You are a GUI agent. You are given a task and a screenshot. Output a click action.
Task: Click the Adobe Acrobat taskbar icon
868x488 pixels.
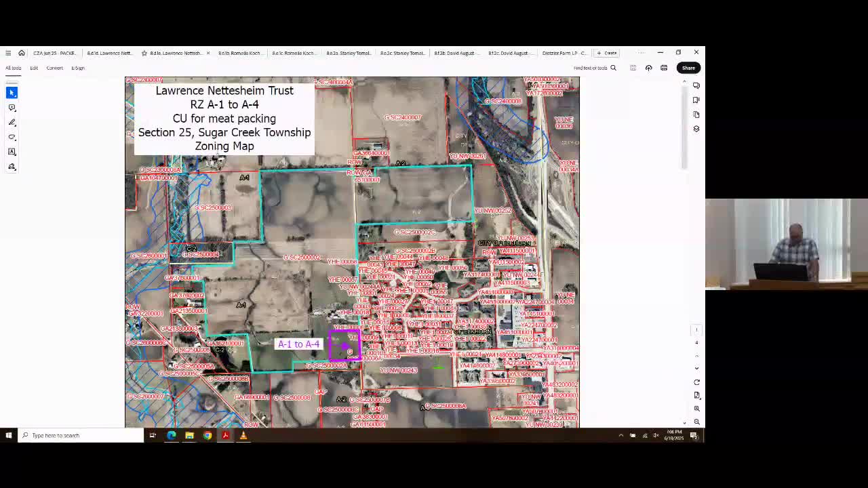coord(225,435)
